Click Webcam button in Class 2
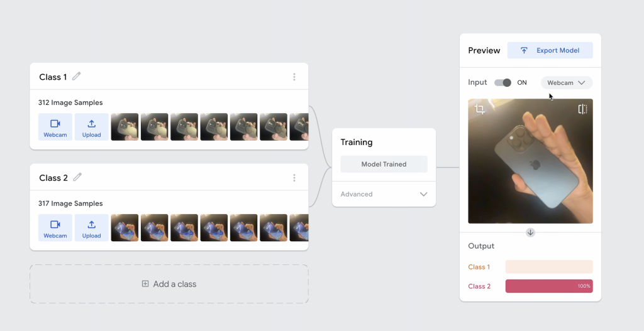The image size is (644, 331). click(55, 228)
